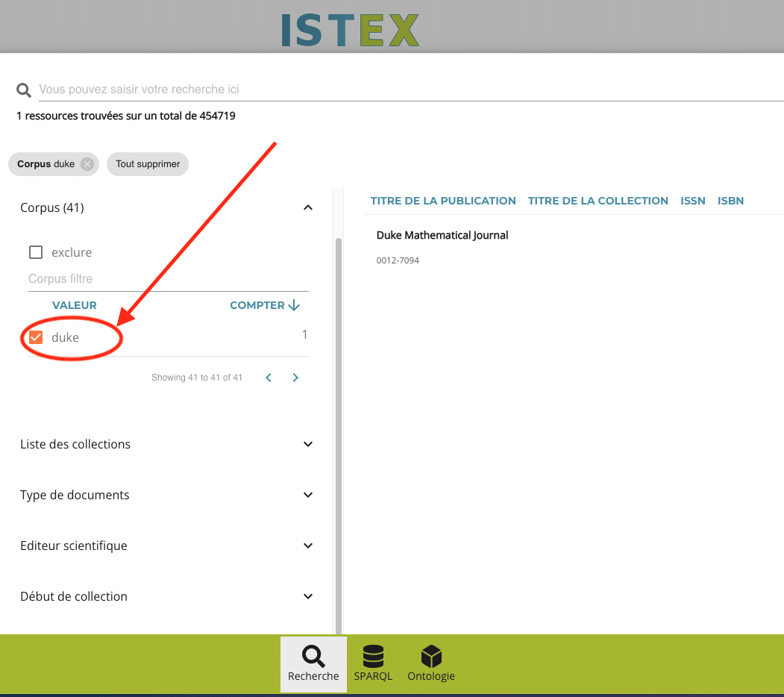The width and height of the screenshot is (784, 697).
Task: Go to next facet page
Action: click(x=295, y=378)
